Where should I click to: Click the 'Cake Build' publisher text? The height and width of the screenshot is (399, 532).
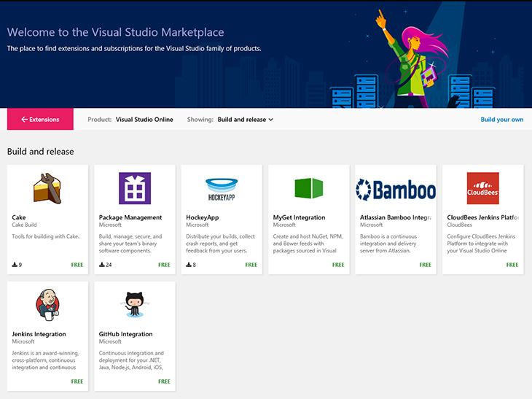24,225
